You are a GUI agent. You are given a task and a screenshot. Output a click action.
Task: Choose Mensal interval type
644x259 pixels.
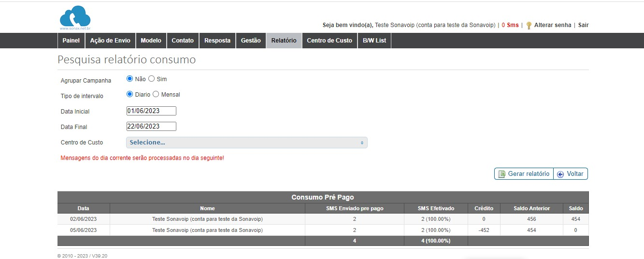[x=156, y=94]
